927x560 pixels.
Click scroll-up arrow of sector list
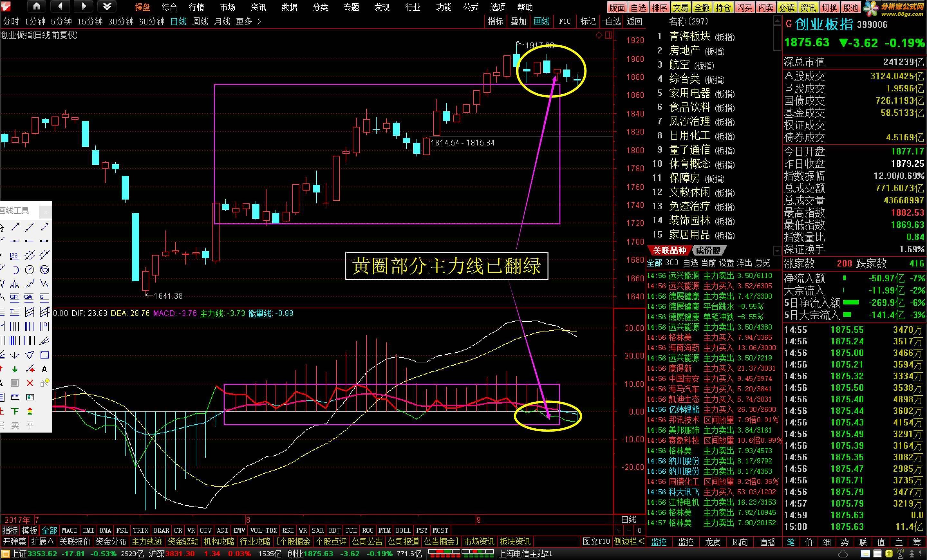point(777,21)
